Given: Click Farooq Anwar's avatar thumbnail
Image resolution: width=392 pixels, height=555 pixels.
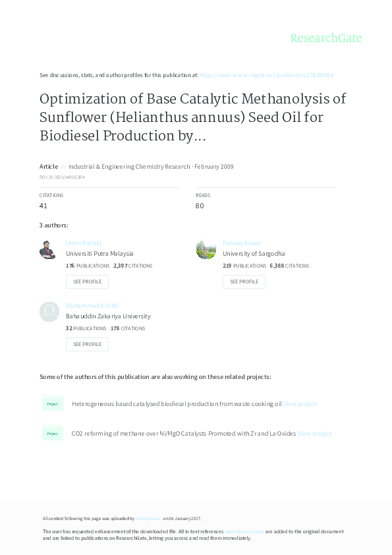Looking at the screenshot, I should [206, 249].
